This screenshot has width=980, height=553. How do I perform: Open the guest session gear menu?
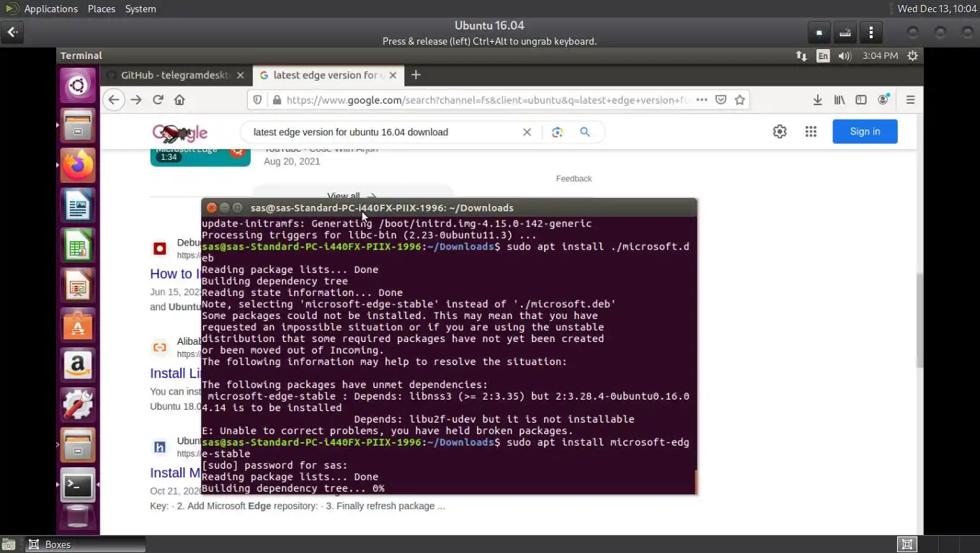[x=912, y=55]
